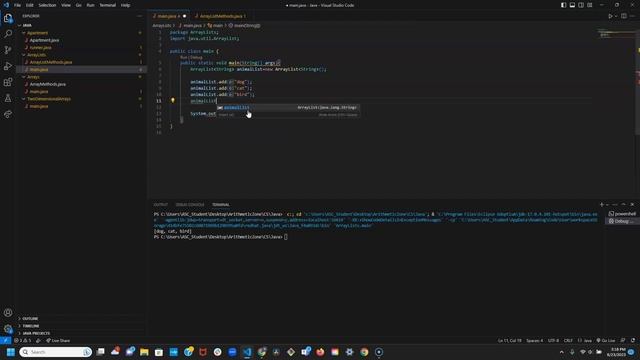Click the Windows Start button

[11, 352]
